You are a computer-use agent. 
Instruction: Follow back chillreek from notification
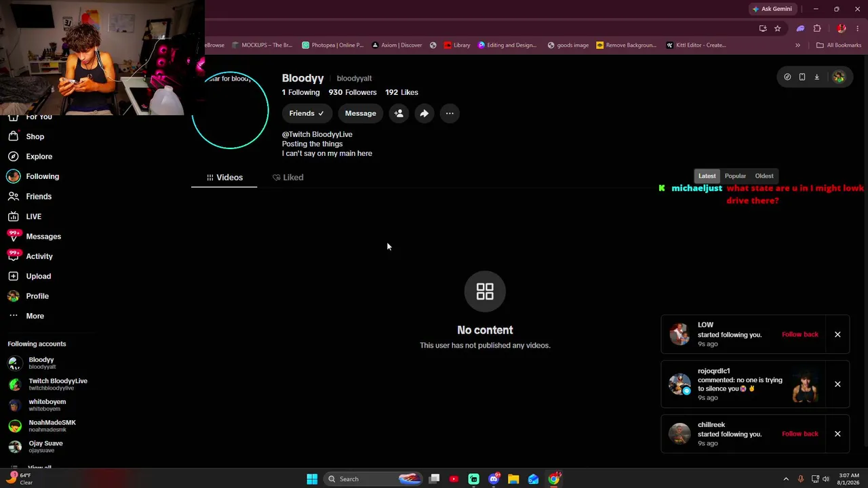(x=800, y=434)
